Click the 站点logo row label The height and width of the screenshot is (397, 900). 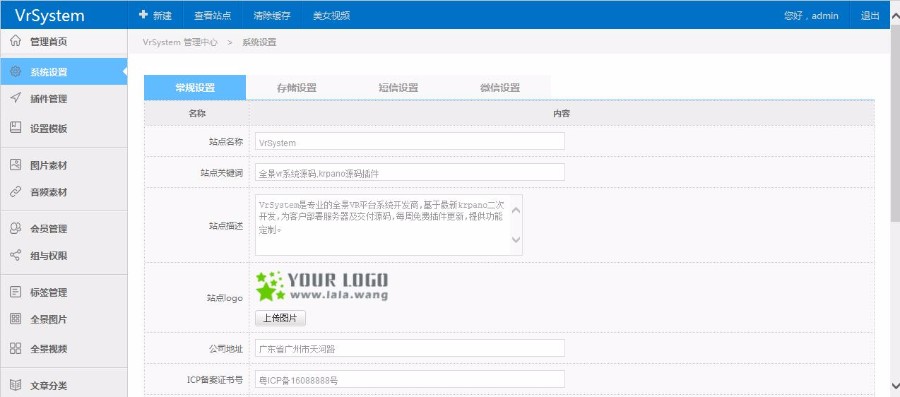[225, 298]
